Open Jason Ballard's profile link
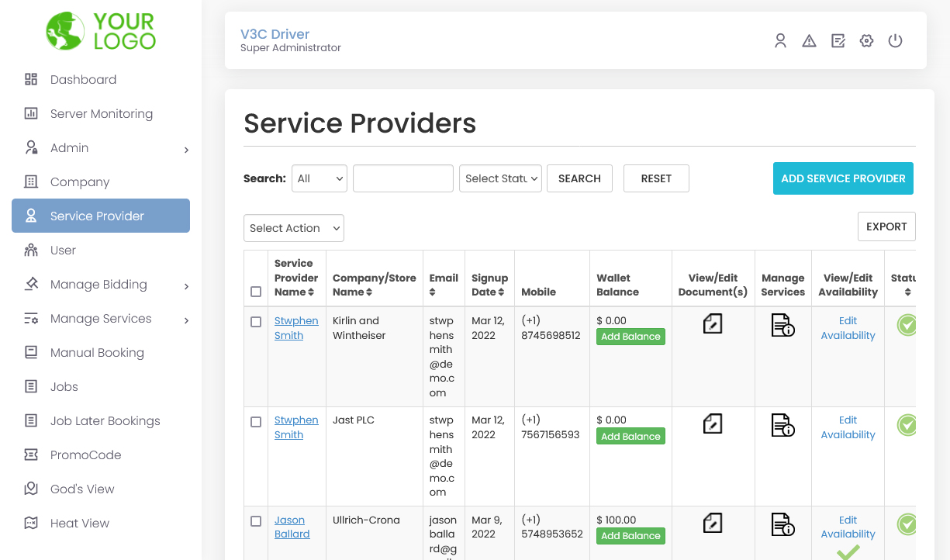This screenshot has width=950, height=560. pyautogui.click(x=292, y=527)
